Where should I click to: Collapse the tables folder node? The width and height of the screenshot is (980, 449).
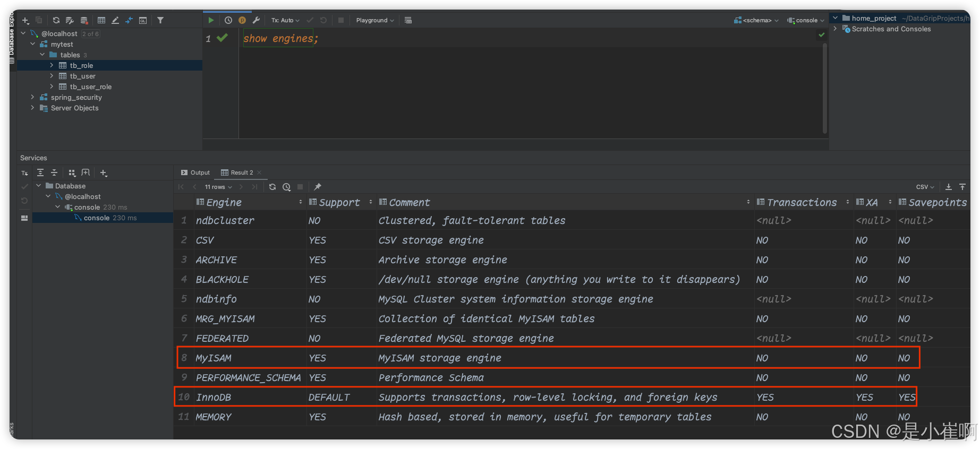[42, 55]
